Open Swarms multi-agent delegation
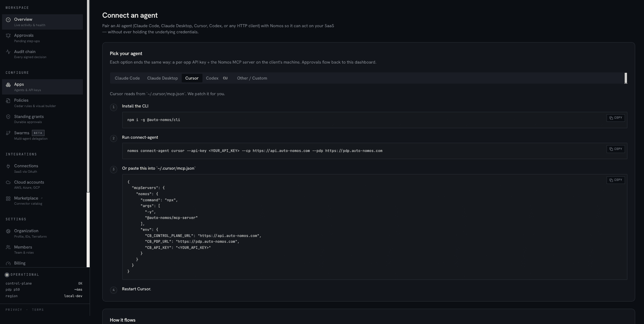This screenshot has width=644, height=324. click(42, 135)
